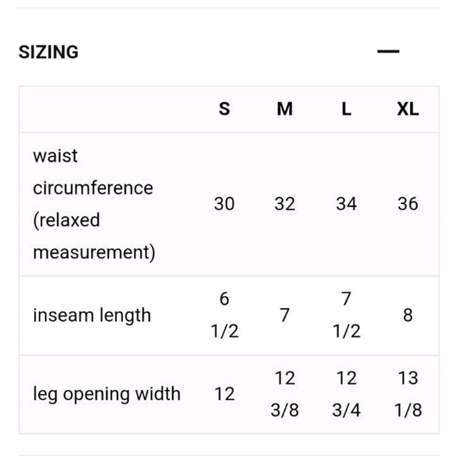Click waist value 32 for size M
The height and width of the screenshot is (476, 455).
coord(285,204)
